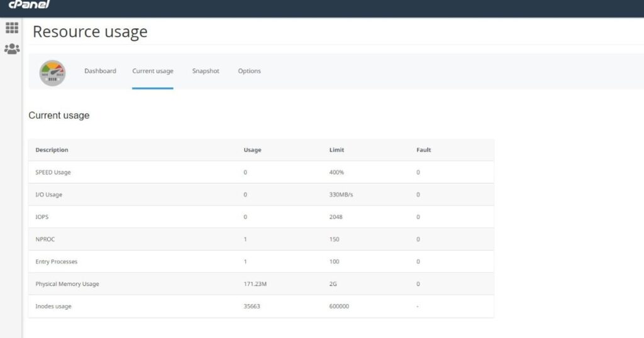Image resolution: width=644 pixels, height=338 pixels.
Task: Click the Resource usage page title
Action: [x=90, y=32]
